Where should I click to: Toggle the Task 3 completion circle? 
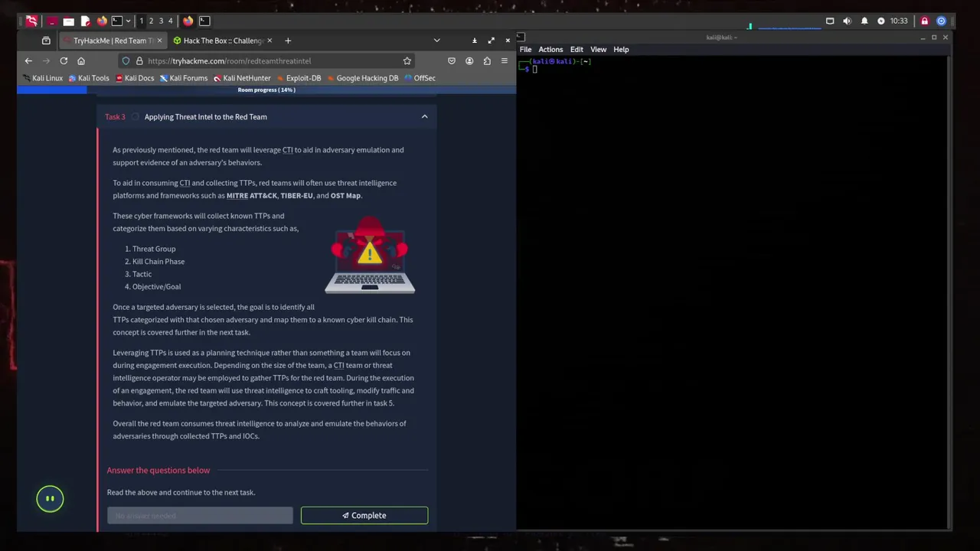click(135, 116)
